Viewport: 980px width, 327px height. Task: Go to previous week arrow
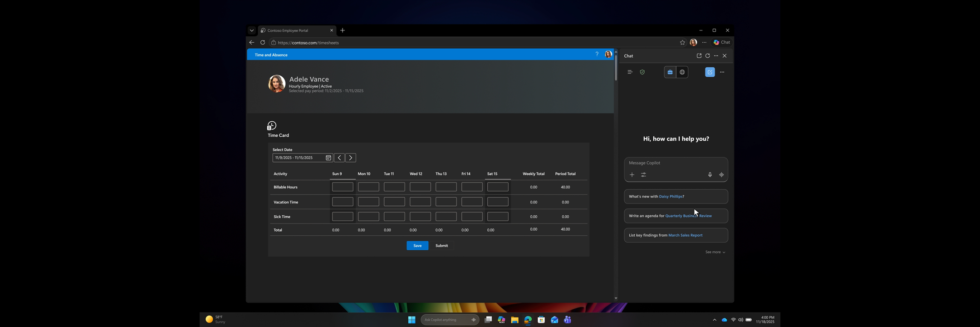click(339, 158)
